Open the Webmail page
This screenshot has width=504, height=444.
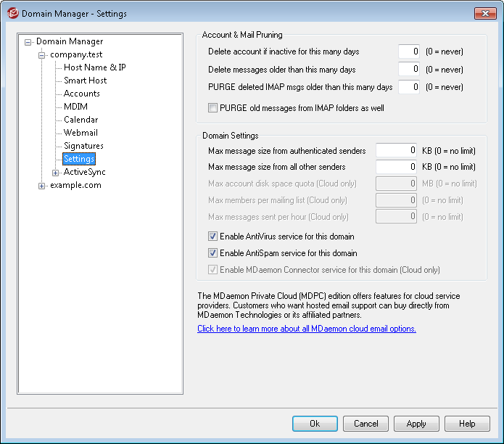pyautogui.click(x=80, y=133)
